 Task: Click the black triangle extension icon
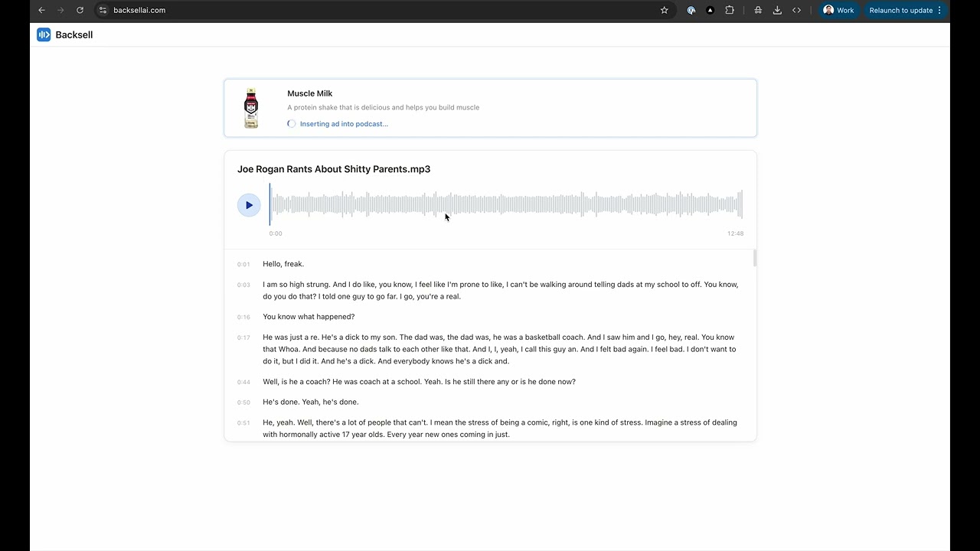point(710,10)
